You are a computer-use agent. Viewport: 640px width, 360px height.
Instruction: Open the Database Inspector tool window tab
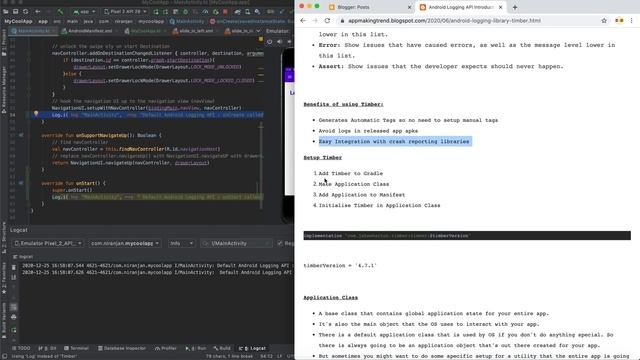tap(122, 348)
